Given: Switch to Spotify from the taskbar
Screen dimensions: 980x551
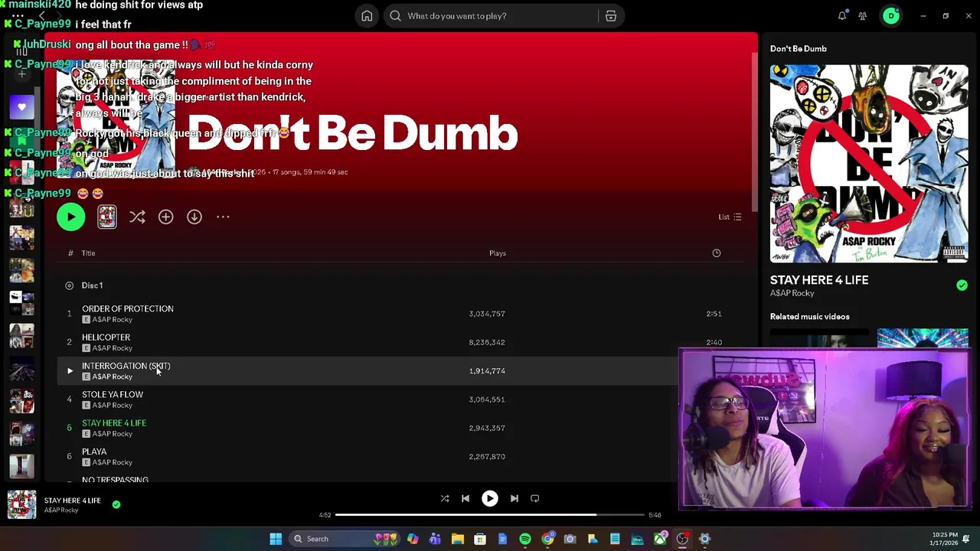Looking at the screenshot, I should pos(525,539).
